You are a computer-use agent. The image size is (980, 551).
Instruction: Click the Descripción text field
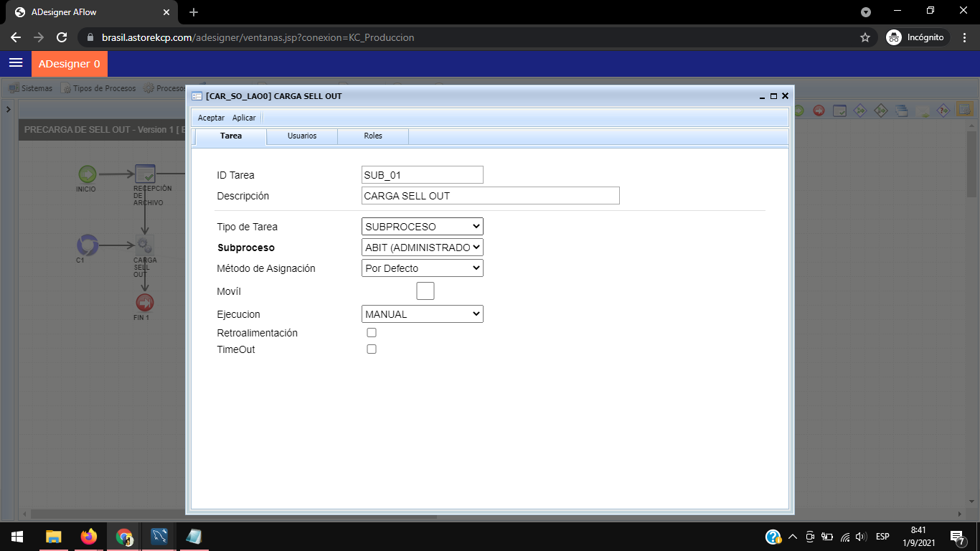pyautogui.click(x=490, y=196)
